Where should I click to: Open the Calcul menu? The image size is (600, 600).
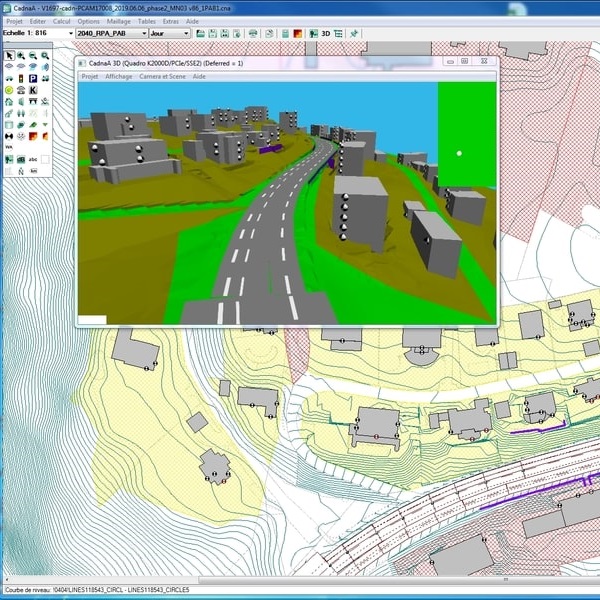(x=61, y=21)
